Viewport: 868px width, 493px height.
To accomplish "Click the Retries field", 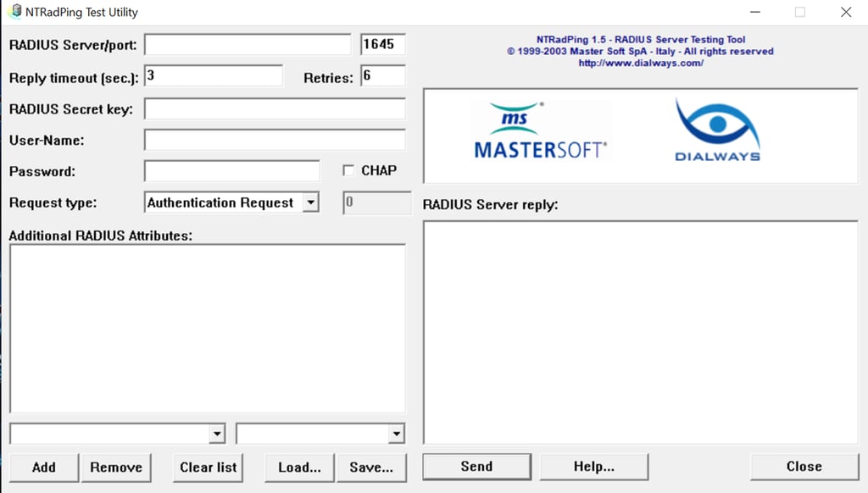I will coord(382,75).
